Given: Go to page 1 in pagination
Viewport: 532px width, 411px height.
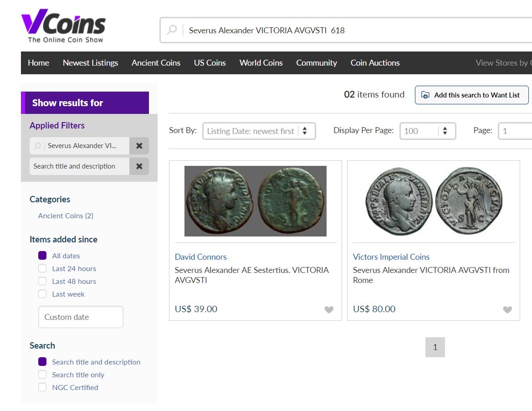Looking at the screenshot, I should point(435,347).
